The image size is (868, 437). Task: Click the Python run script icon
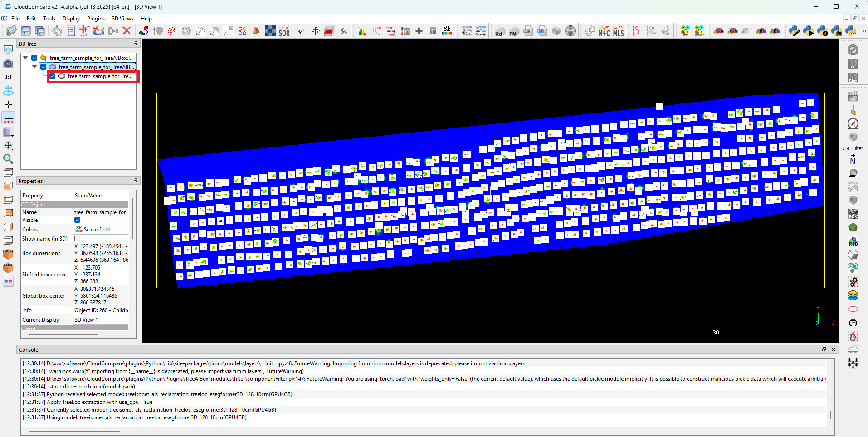click(x=808, y=31)
